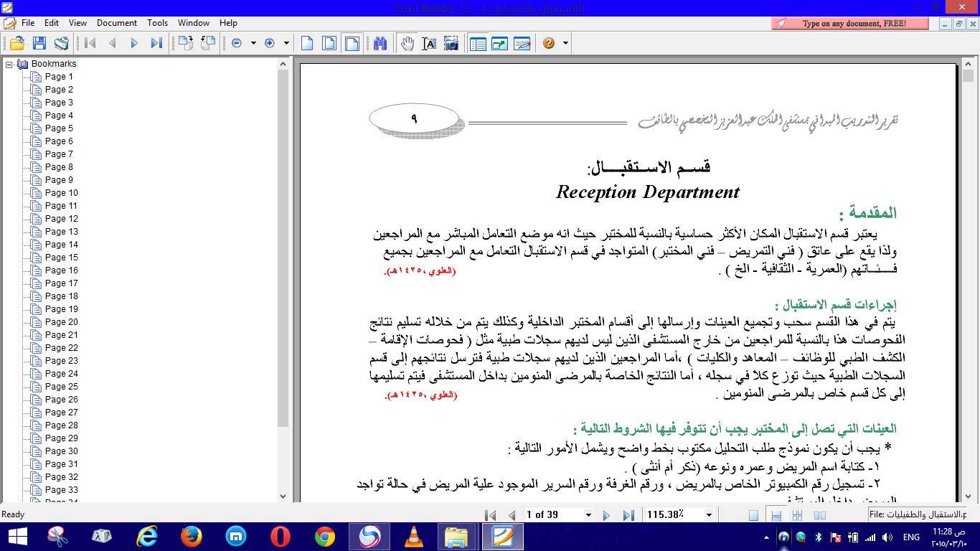
Task: Set Actual Size page view icon
Action: [307, 44]
